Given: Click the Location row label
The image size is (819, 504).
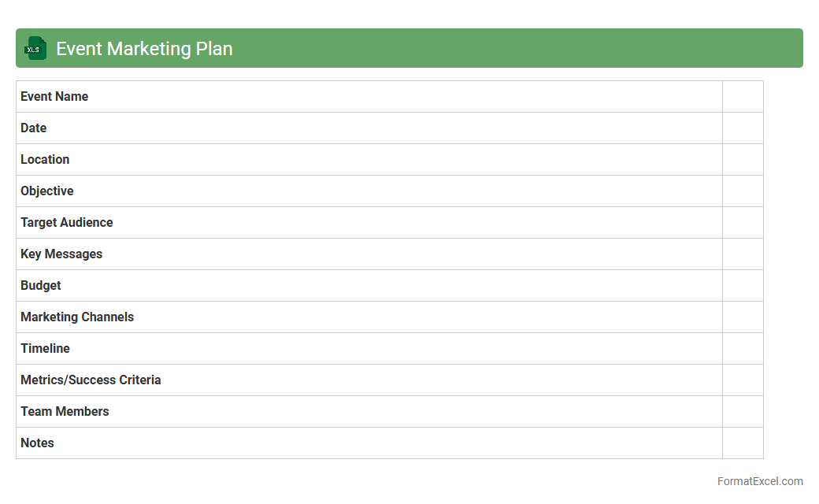Looking at the screenshot, I should (x=45, y=160).
